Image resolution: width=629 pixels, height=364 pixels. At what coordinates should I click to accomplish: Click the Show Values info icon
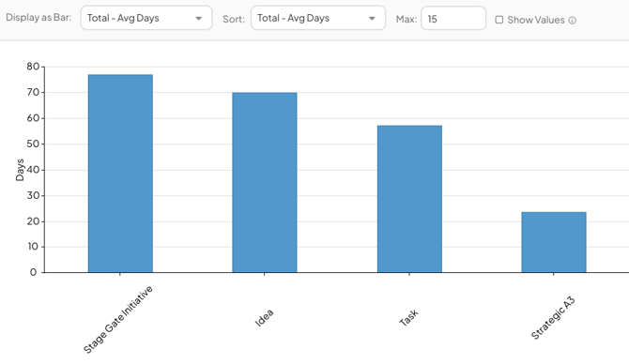[x=573, y=21]
